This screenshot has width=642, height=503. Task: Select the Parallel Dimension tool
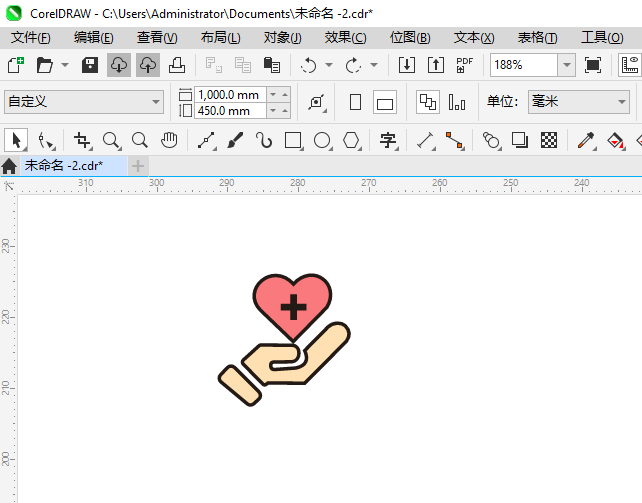click(425, 140)
